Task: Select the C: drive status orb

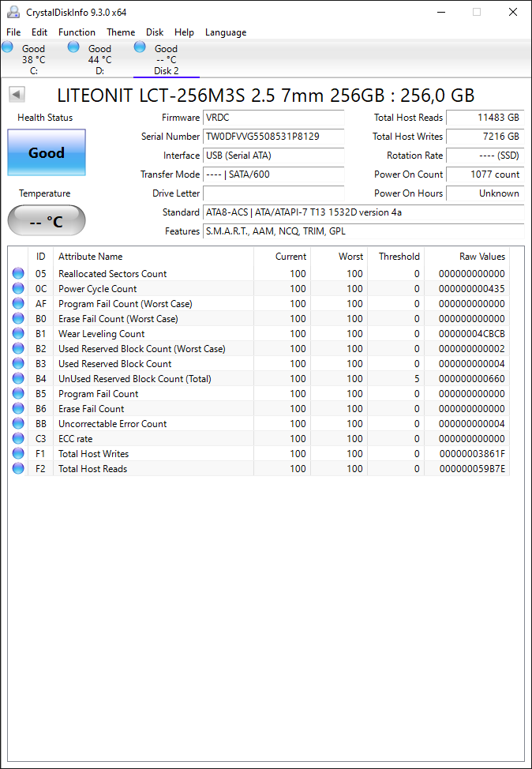Action: pos(7,47)
